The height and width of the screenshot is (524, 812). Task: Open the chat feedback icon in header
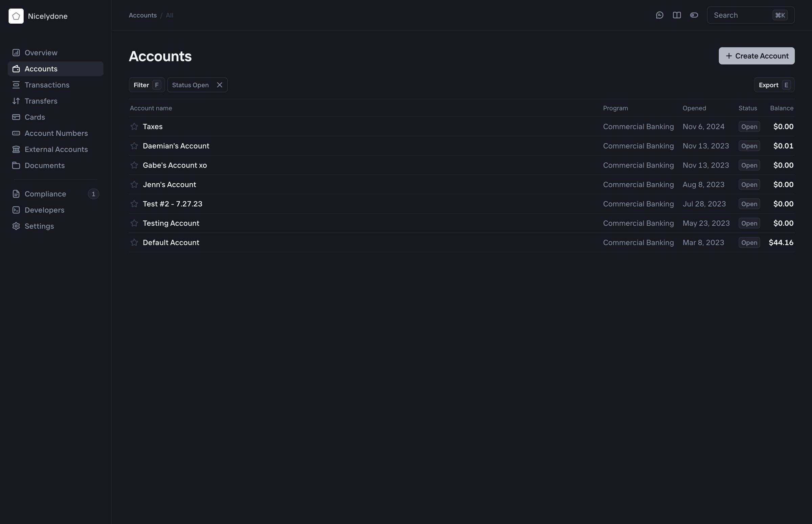click(659, 15)
